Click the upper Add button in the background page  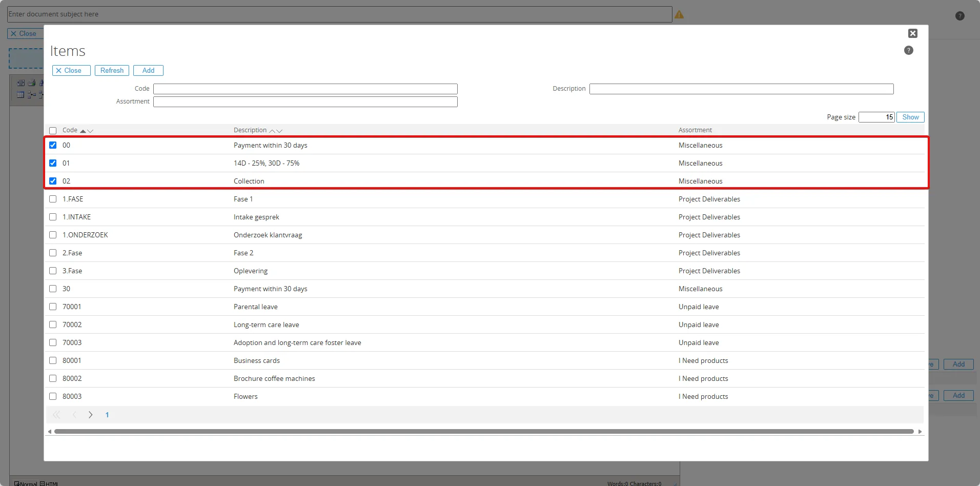tap(958, 364)
